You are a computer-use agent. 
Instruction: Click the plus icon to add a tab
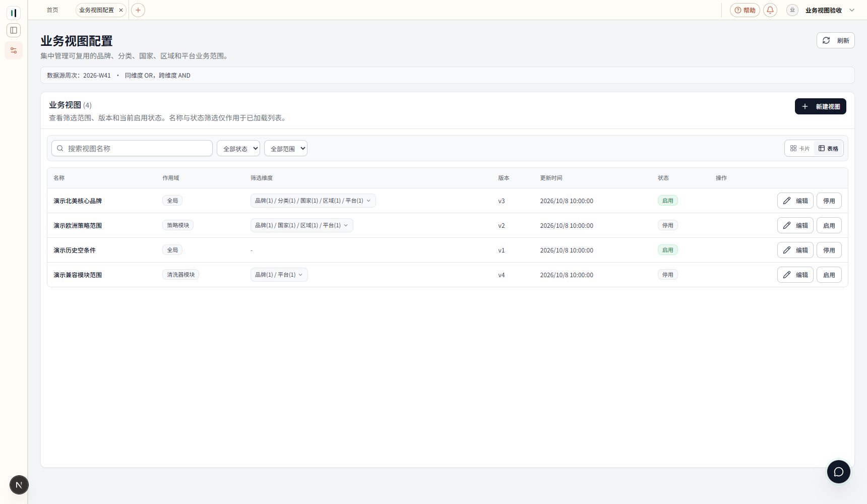click(x=138, y=10)
